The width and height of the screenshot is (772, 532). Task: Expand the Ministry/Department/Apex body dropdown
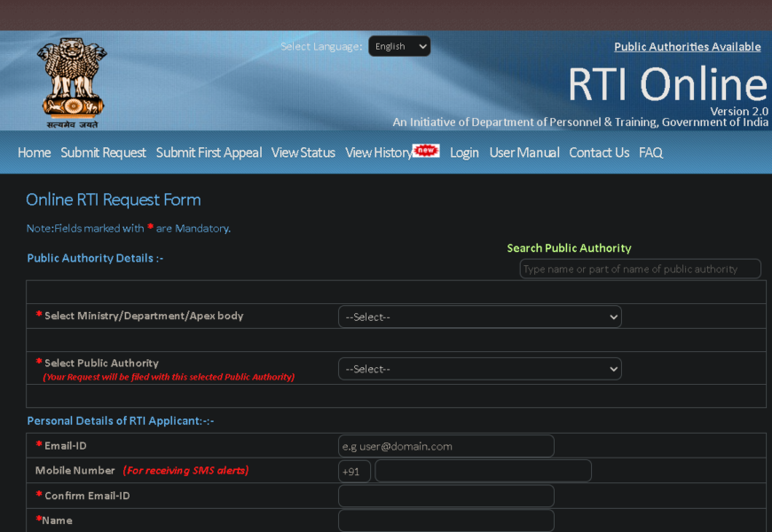click(479, 317)
